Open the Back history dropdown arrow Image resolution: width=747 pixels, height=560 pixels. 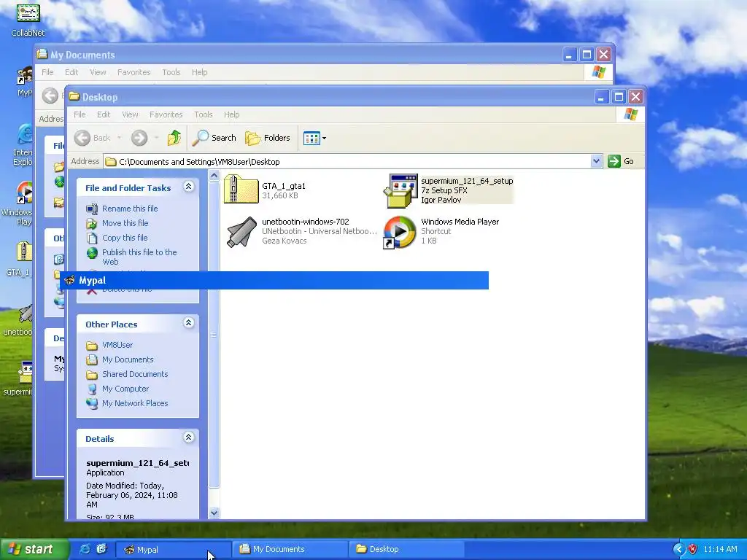(x=119, y=138)
